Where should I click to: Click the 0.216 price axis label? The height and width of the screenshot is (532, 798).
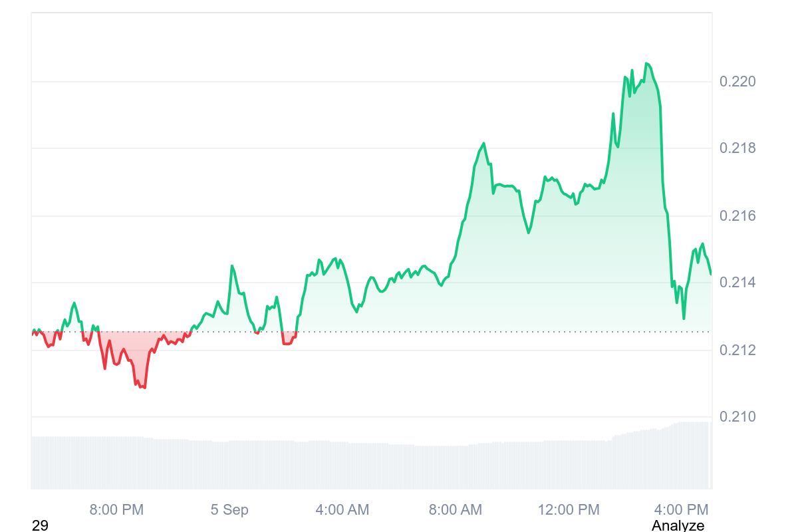(x=737, y=216)
